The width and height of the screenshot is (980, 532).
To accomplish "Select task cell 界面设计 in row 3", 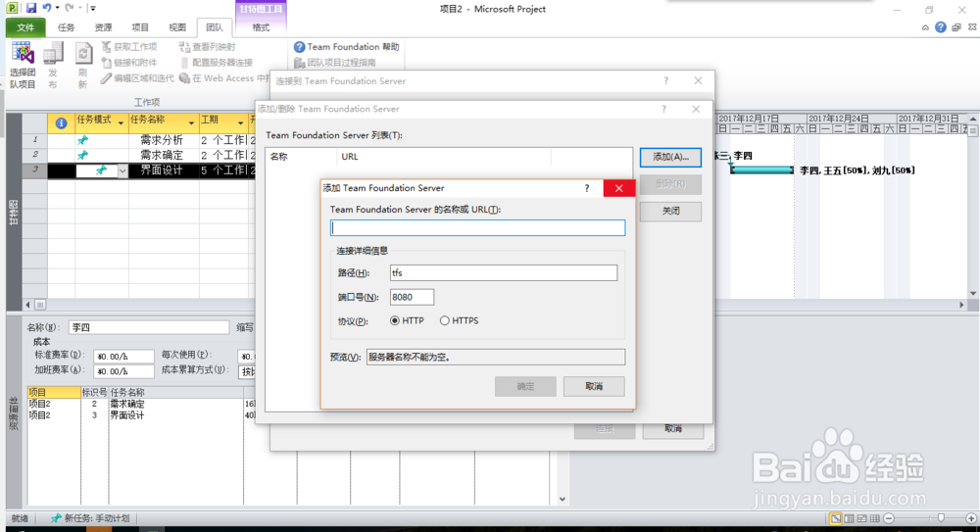I will point(162,170).
